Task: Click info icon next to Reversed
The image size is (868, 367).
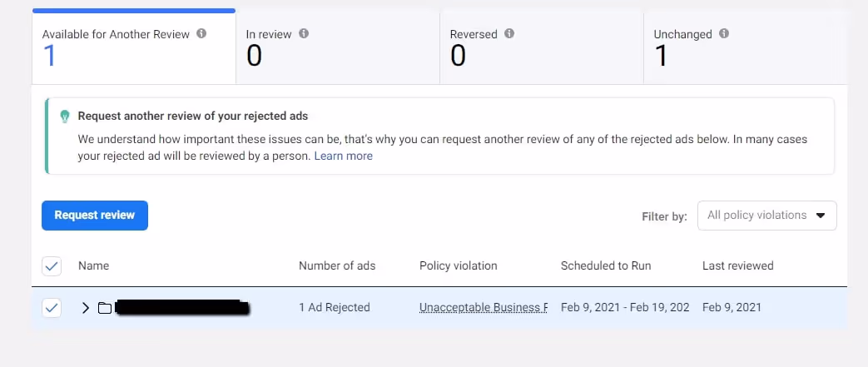Action: pos(509,34)
